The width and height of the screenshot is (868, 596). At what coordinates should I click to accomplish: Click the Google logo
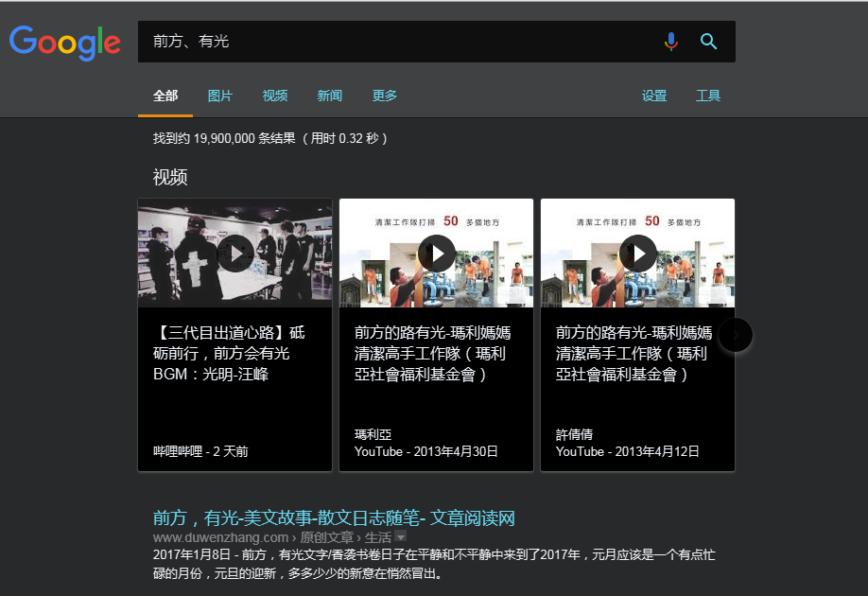65,42
